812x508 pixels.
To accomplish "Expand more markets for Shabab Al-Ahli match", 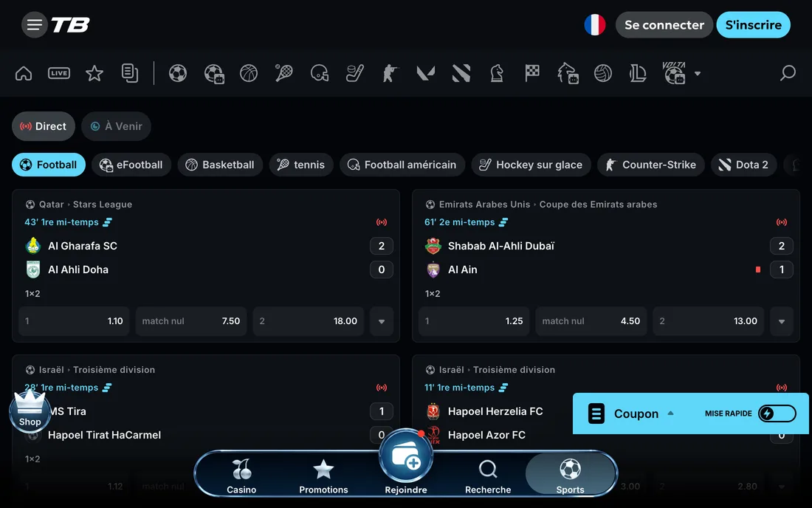I will pos(782,321).
